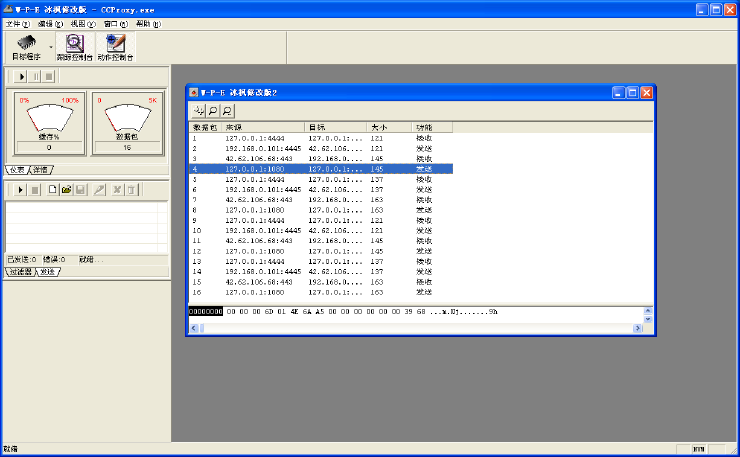
Task: Click the first icon in packet window toolbar
Action: 199,110
